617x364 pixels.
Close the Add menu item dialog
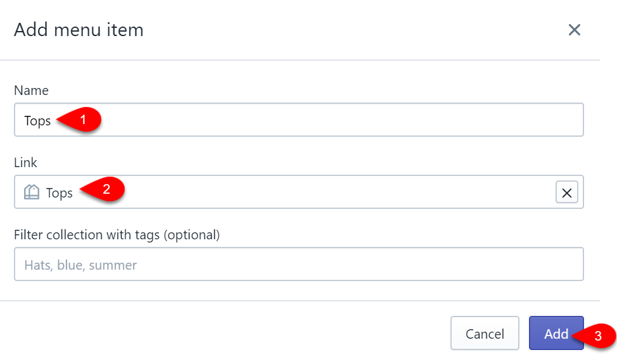click(574, 30)
